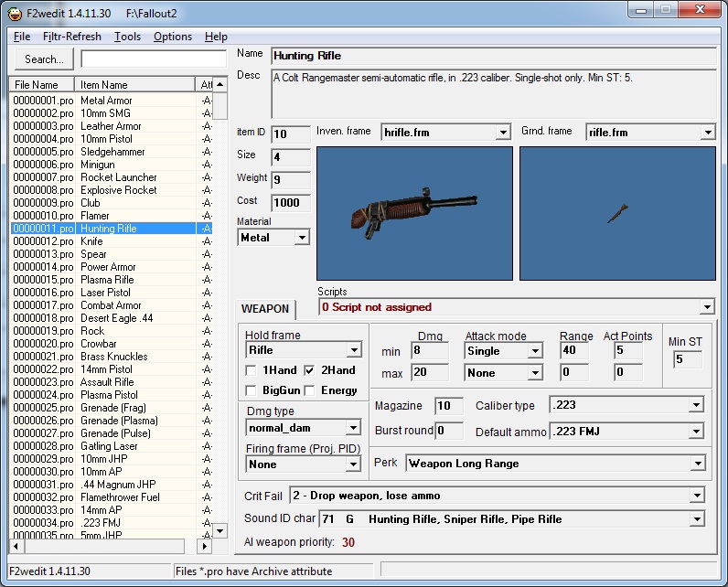Open the None attack mode dropdown

coord(535,373)
